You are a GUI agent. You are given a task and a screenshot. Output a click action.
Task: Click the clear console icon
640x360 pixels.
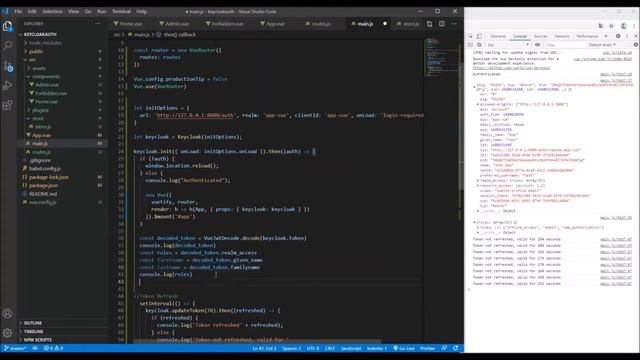[x=479, y=45]
